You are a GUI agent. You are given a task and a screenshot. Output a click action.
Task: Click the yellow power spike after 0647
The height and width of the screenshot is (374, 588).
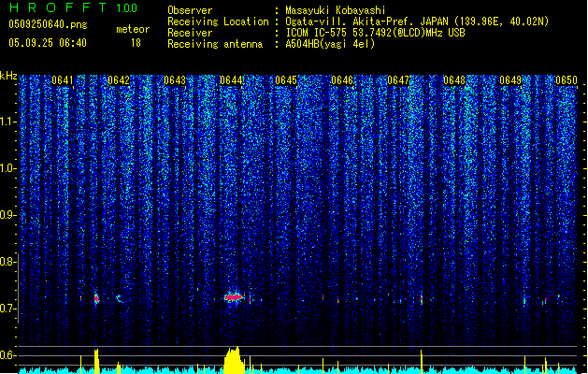pos(422,362)
